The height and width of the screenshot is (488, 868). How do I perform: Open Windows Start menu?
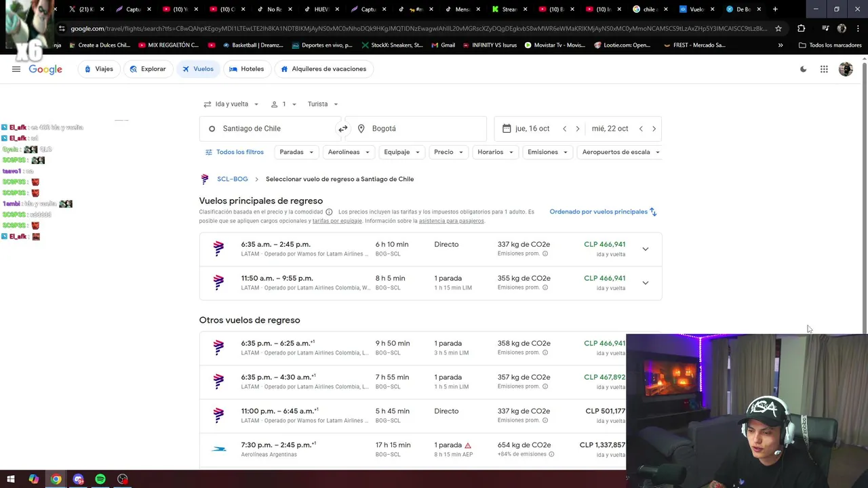(x=11, y=479)
